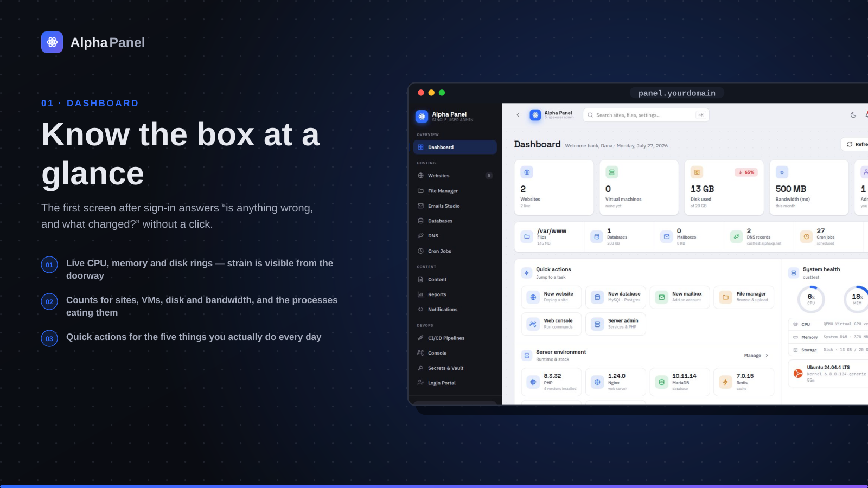Go to File Manager sidebar item
Screen dimensions: 868x488
coord(455,191)
